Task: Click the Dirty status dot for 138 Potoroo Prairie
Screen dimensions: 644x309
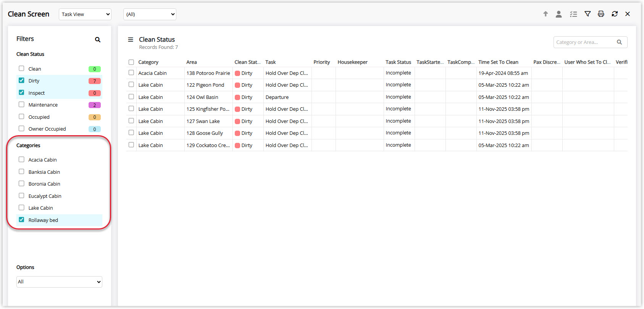Action: tap(237, 73)
